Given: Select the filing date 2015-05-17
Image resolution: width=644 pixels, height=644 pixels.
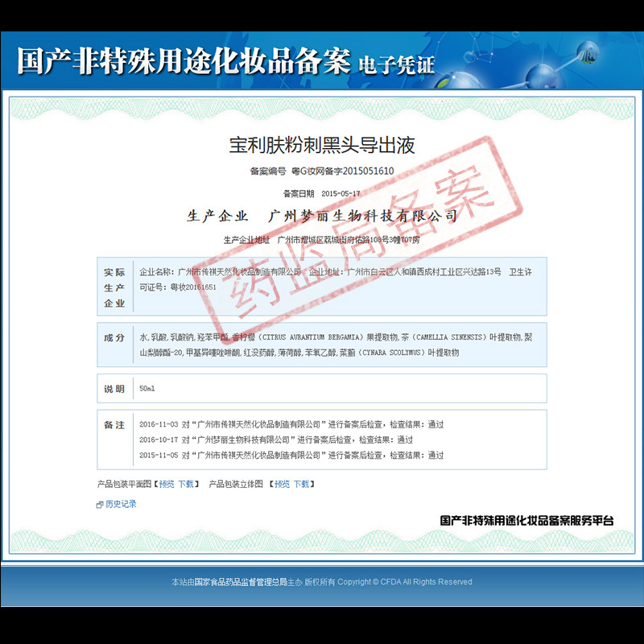Looking at the screenshot, I should [341, 193].
